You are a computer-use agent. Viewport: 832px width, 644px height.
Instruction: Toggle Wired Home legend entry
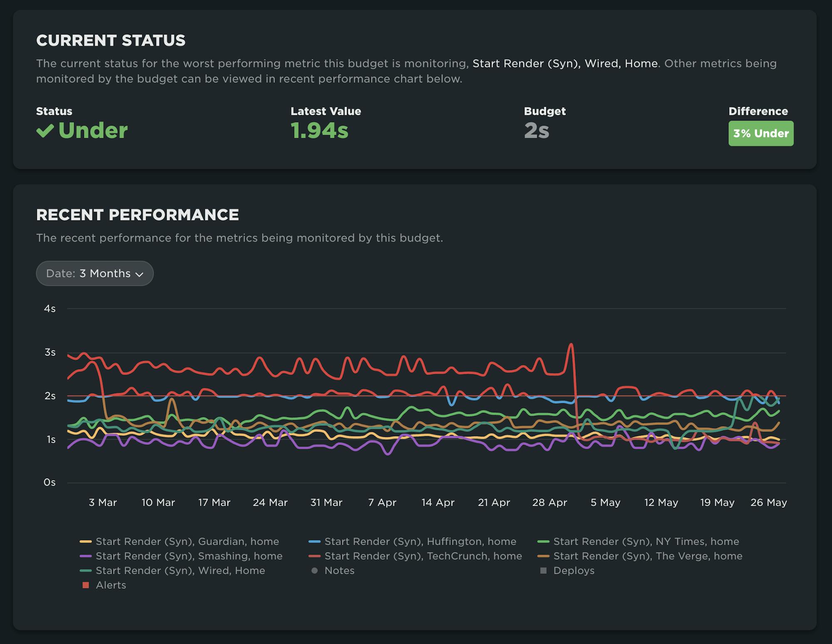pyautogui.click(x=180, y=570)
